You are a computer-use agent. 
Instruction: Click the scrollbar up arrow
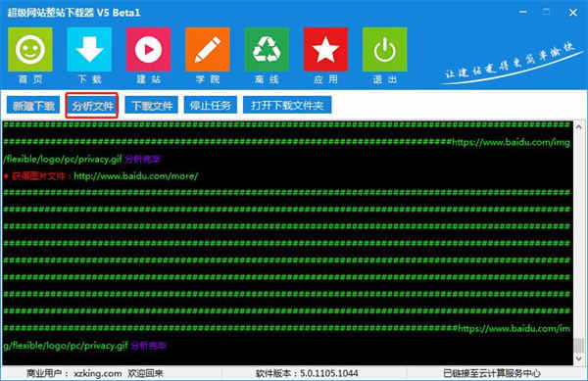pyautogui.click(x=578, y=127)
